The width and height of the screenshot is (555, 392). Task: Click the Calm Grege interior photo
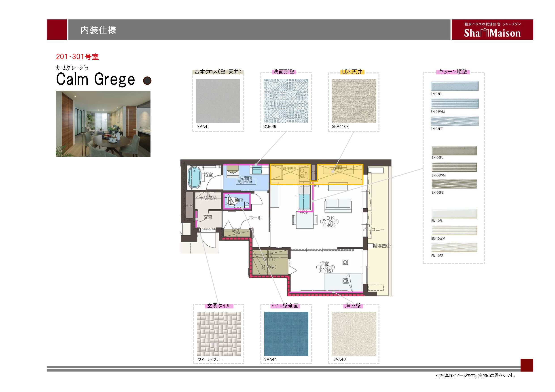click(103, 124)
